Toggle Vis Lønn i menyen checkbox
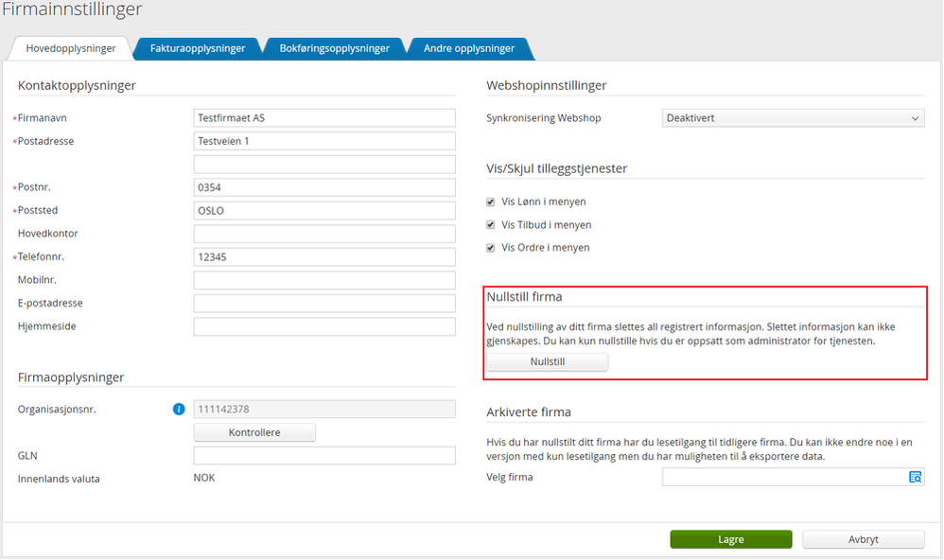 [490, 202]
